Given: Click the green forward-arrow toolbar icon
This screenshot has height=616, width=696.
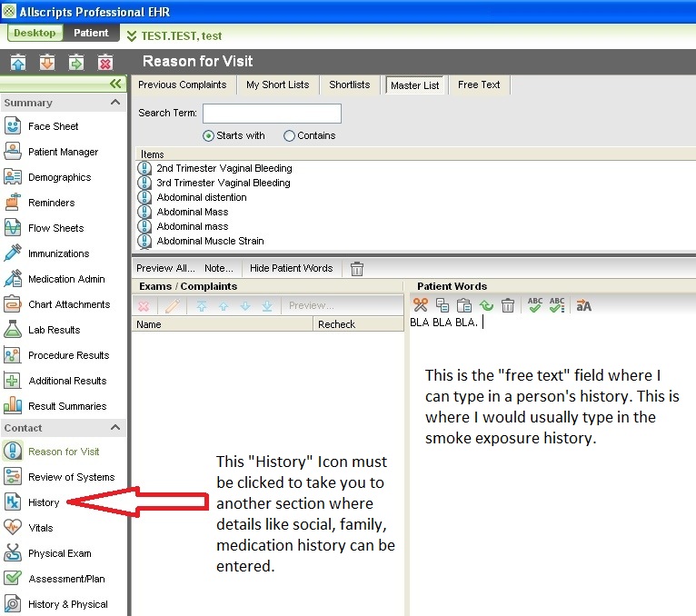Looking at the screenshot, I should click(76, 63).
